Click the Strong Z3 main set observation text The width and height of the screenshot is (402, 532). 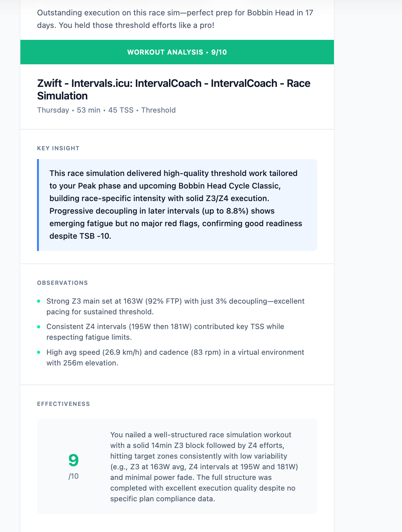(x=175, y=306)
